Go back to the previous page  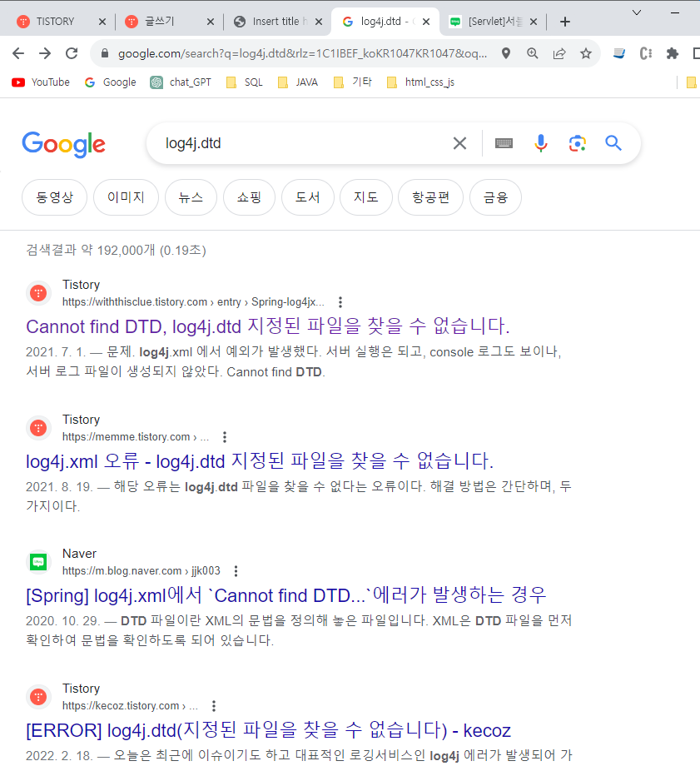[x=18, y=53]
